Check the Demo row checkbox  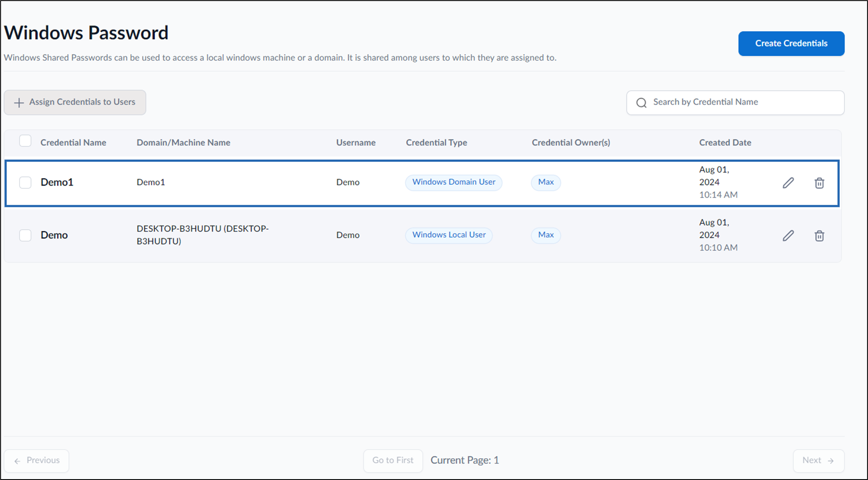(x=25, y=235)
